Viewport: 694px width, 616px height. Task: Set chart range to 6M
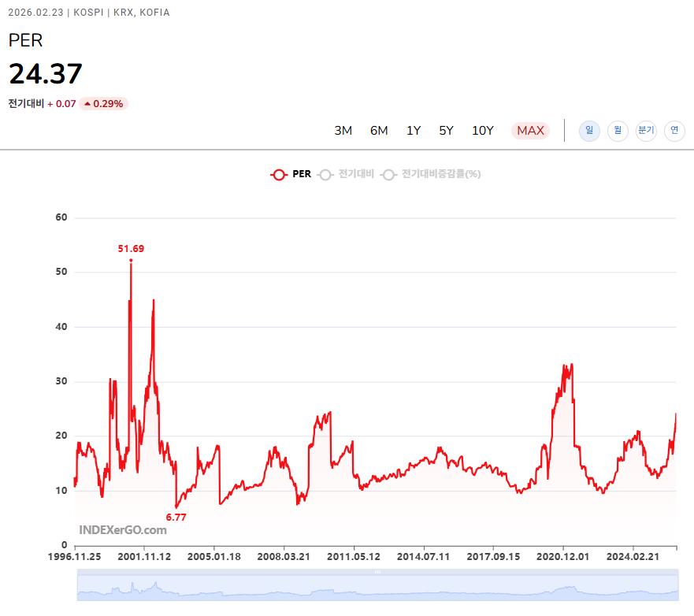click(379, 131)
